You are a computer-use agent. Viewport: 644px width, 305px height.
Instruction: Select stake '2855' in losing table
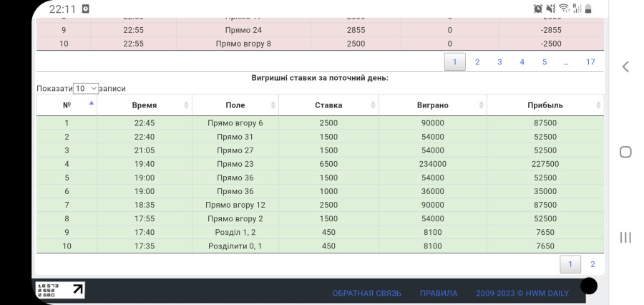356,30
